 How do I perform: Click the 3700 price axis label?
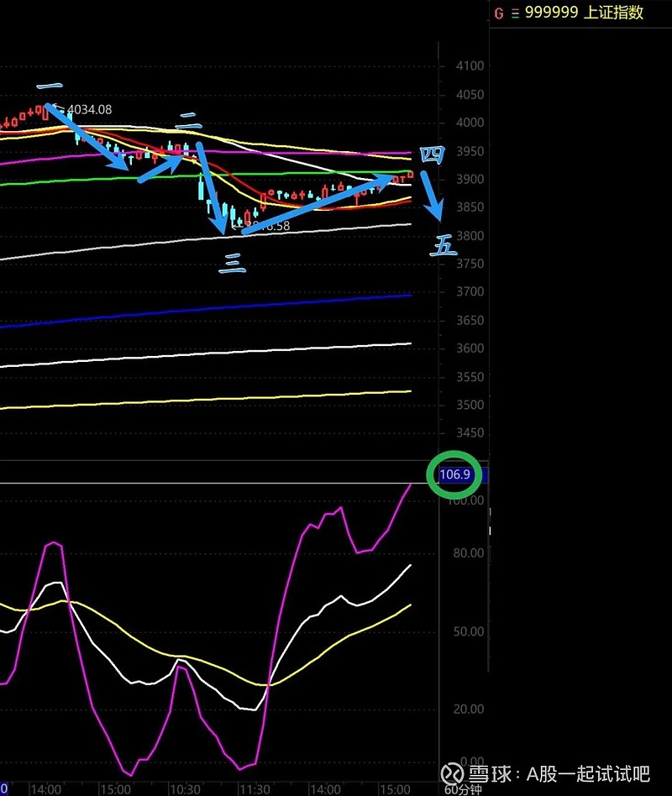[470, 291]
